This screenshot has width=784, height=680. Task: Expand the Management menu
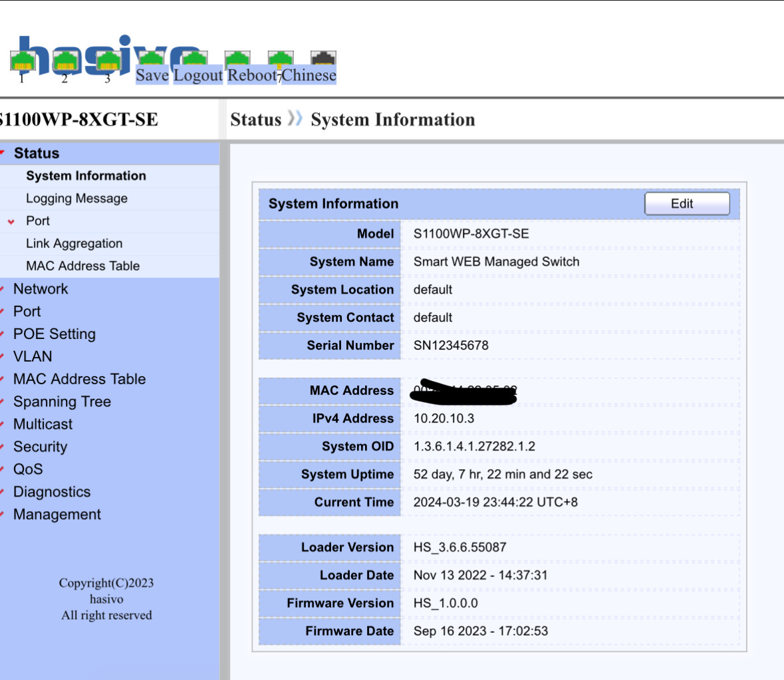(x=57, y=514)
